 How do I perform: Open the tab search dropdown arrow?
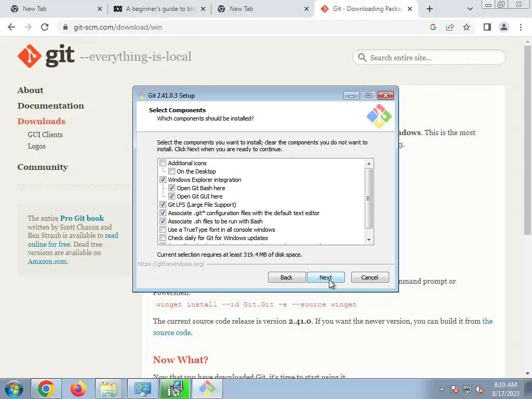tap(470, 9)
